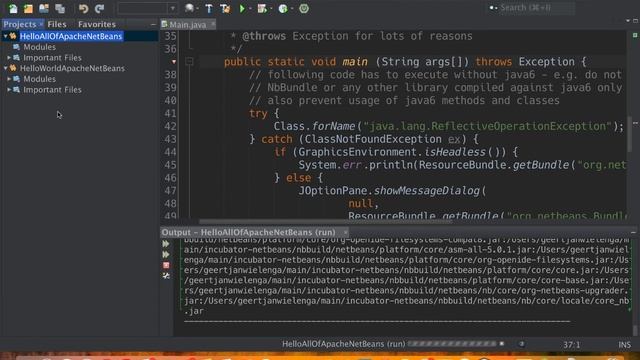
Task: Click the ClassNotFoundException text on line 43
Action: (x=373, y=139)
